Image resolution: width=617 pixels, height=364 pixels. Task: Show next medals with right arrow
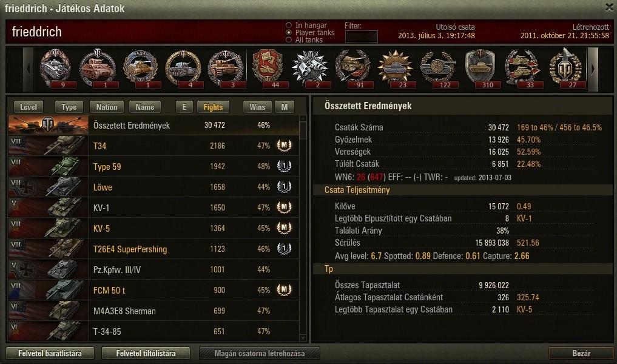click(x=593, y=69)
